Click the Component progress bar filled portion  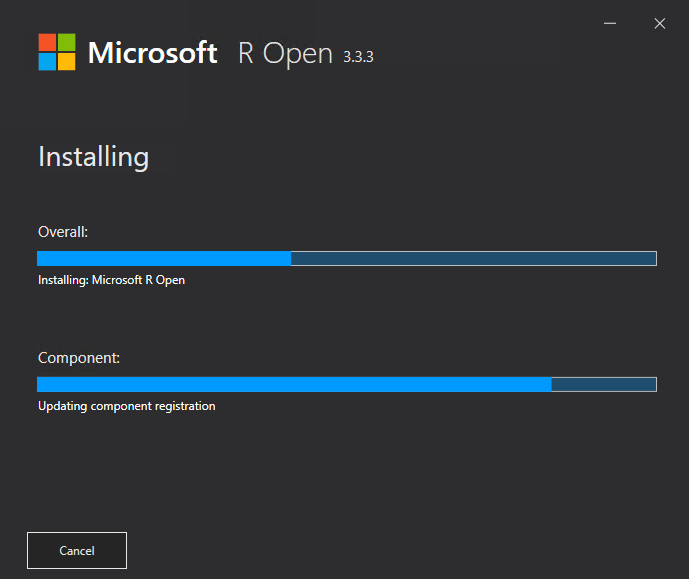(x=294, y=384)
